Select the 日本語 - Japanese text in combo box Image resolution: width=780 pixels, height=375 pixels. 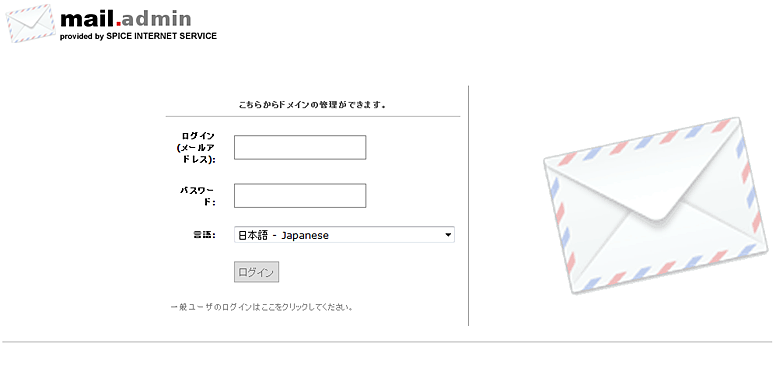point(284,235)
